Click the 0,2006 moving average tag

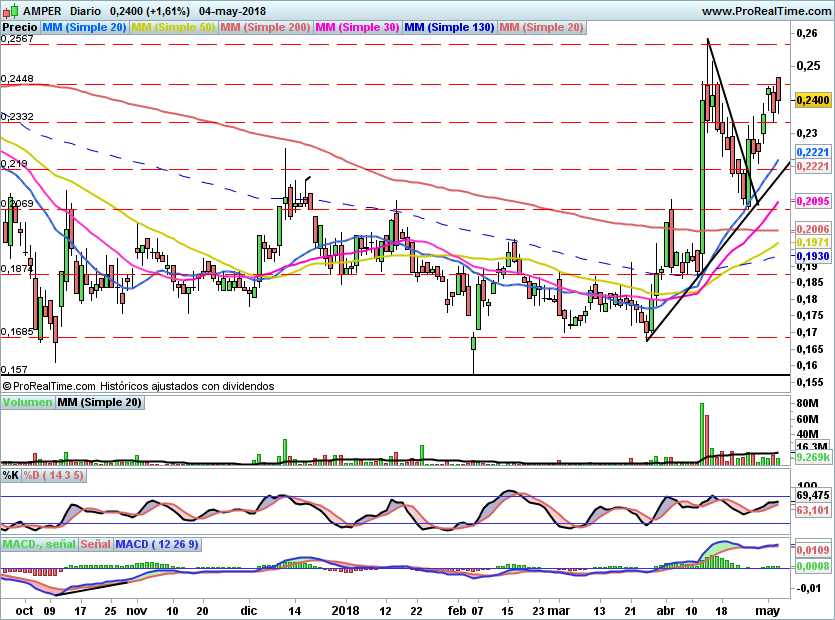[x=813, y=229]
